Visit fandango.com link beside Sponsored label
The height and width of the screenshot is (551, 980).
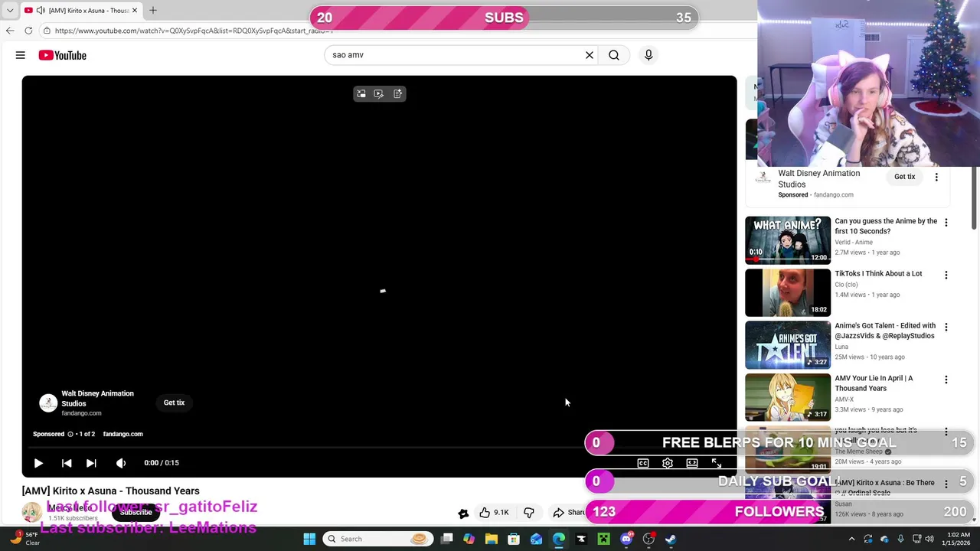click(122, 434)
